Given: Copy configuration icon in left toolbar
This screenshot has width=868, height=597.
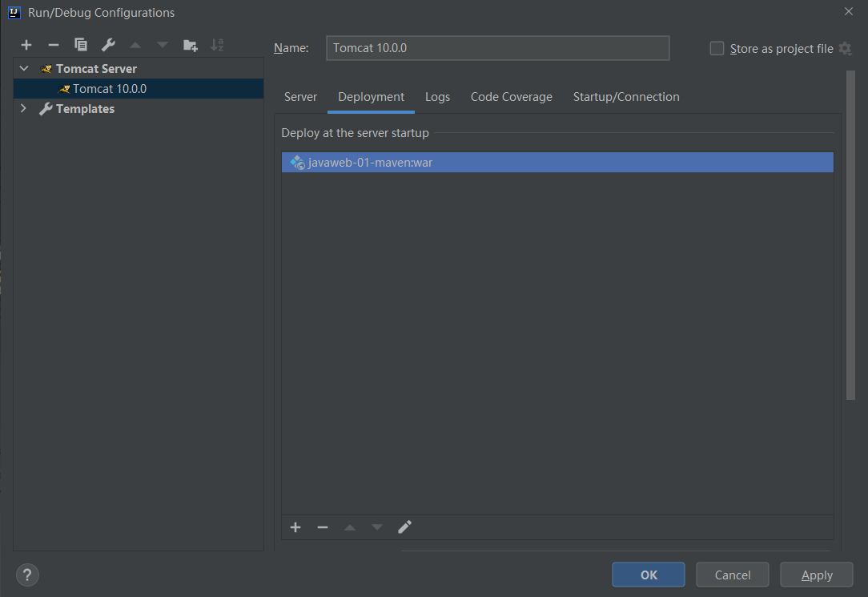Looking at the screenshot, I should pos(81,45).
